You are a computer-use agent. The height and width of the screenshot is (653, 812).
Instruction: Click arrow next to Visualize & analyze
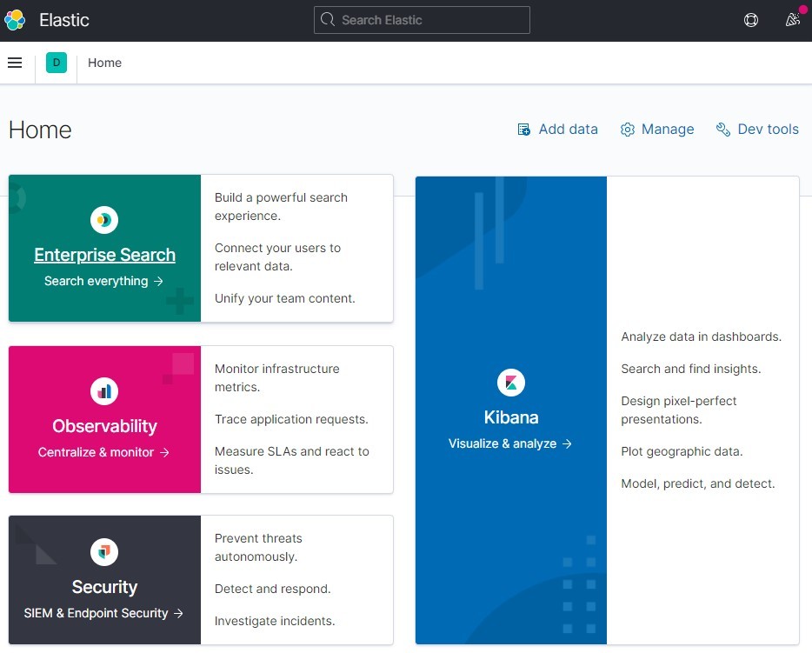(x=568, y=443)
